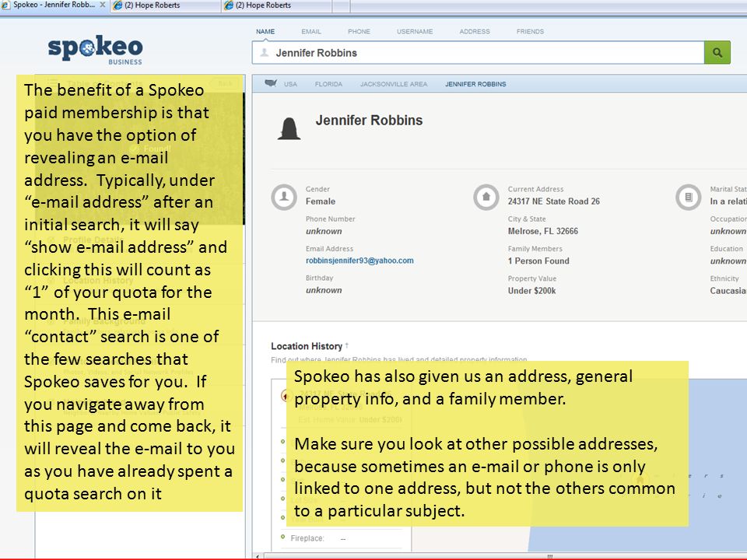Select the PHONE search tab
This screenshot has width=747, height=560.
pos(359,31)
